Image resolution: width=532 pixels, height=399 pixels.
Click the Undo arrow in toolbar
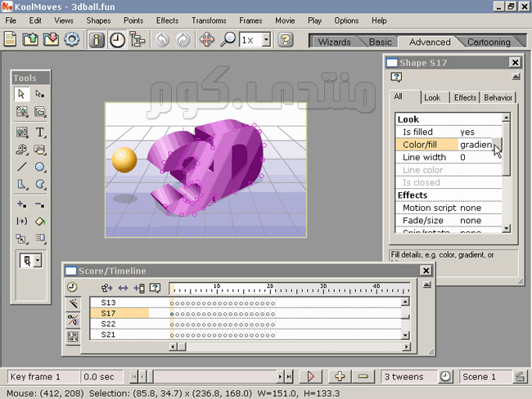click(x=161, y=39)
